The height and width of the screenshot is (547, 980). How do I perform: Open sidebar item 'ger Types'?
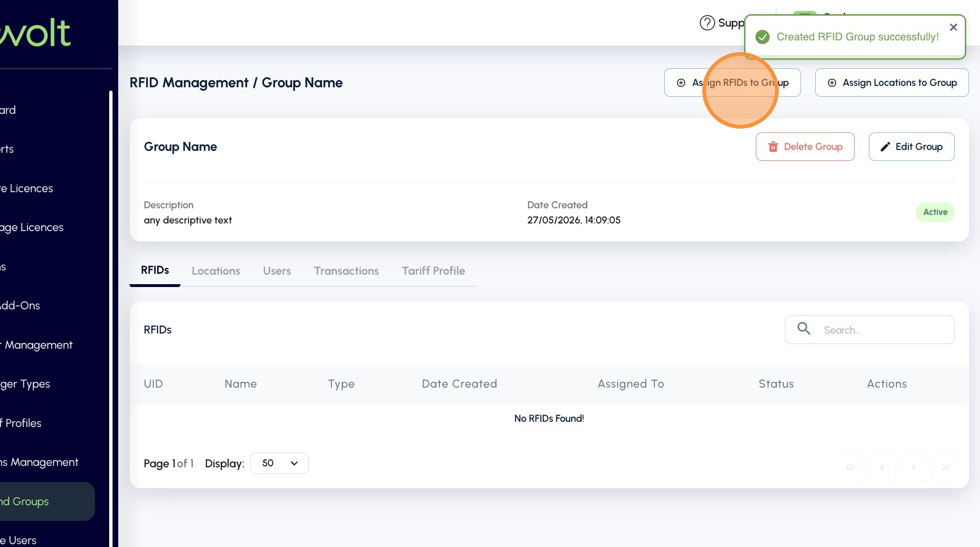[25, 384]
